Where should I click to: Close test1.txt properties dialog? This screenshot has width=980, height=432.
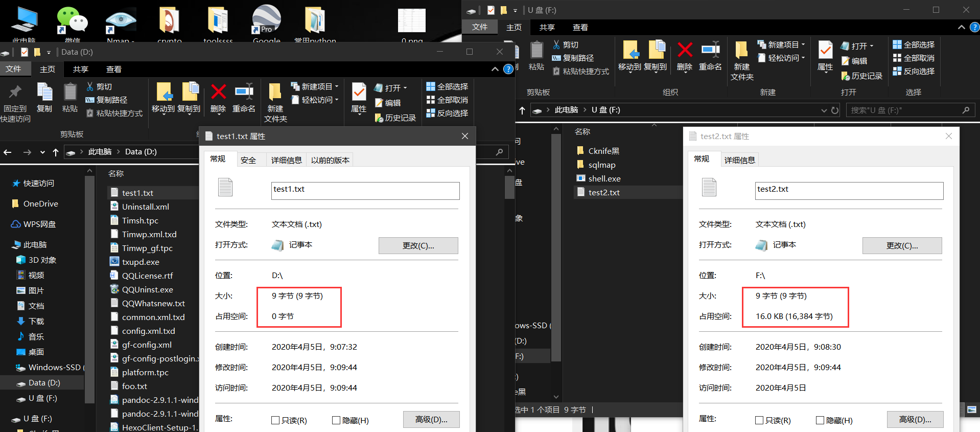(x=464, y=136)
